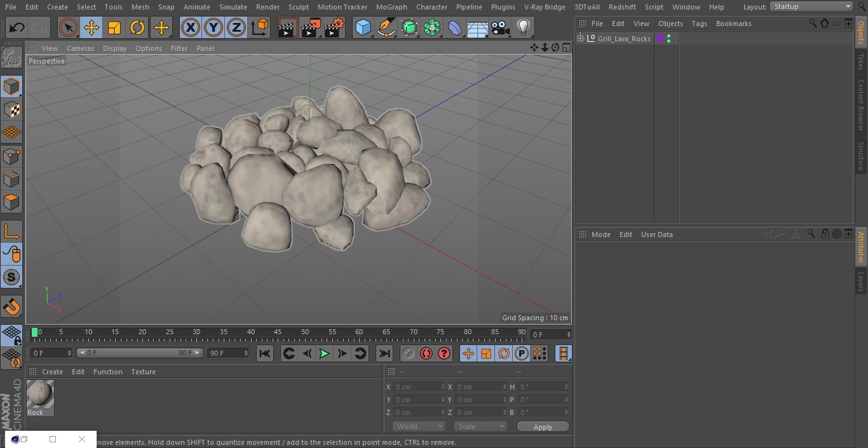The image size is (868, 448).
Task: Switch to the Content Browser tab
Action: (861, 105)
